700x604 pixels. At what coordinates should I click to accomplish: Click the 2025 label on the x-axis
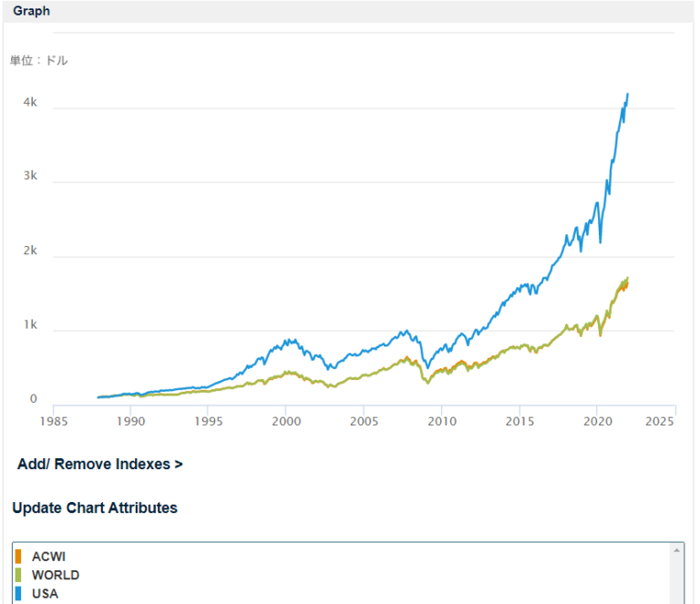[x=661, y=422]
